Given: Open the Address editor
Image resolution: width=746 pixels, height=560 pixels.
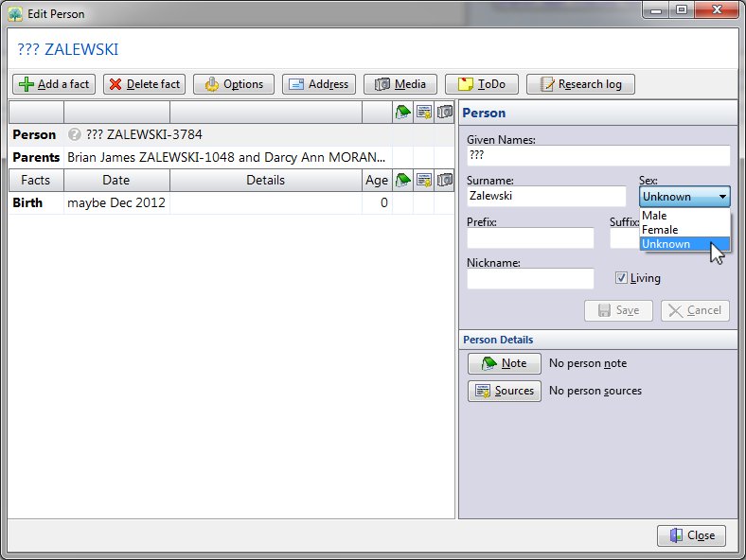Looking at the screenshot, I should click(x=318, y=84).
